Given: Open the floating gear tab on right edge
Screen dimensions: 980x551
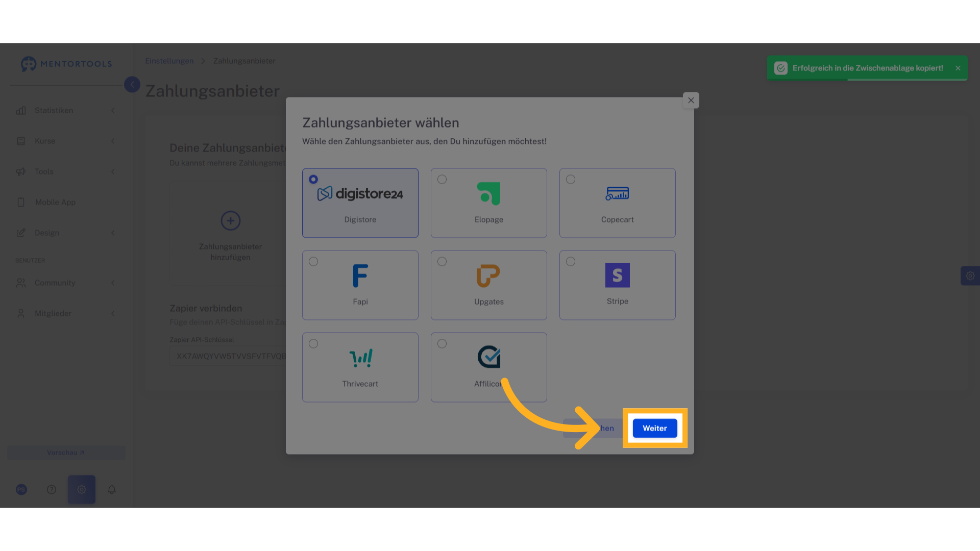Looking at the screenshot, I should (970, 276).
